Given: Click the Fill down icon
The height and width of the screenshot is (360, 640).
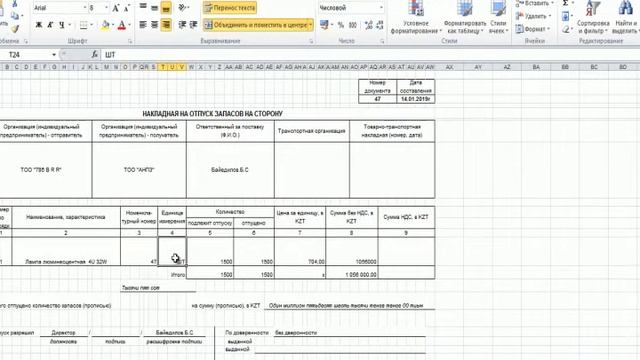Looking at the screenshot, I should (565, 16).
